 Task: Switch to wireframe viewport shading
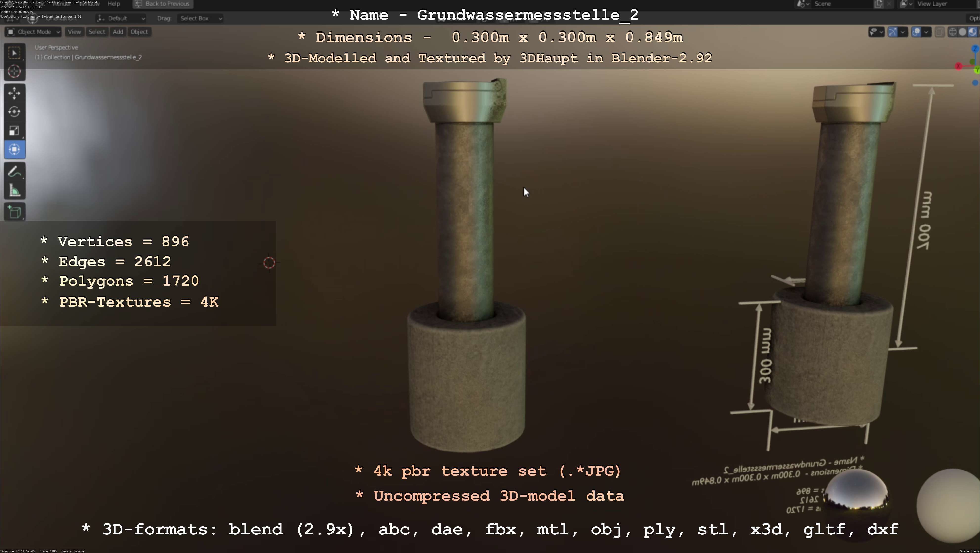pyautogui.click(x=952, y=32)
